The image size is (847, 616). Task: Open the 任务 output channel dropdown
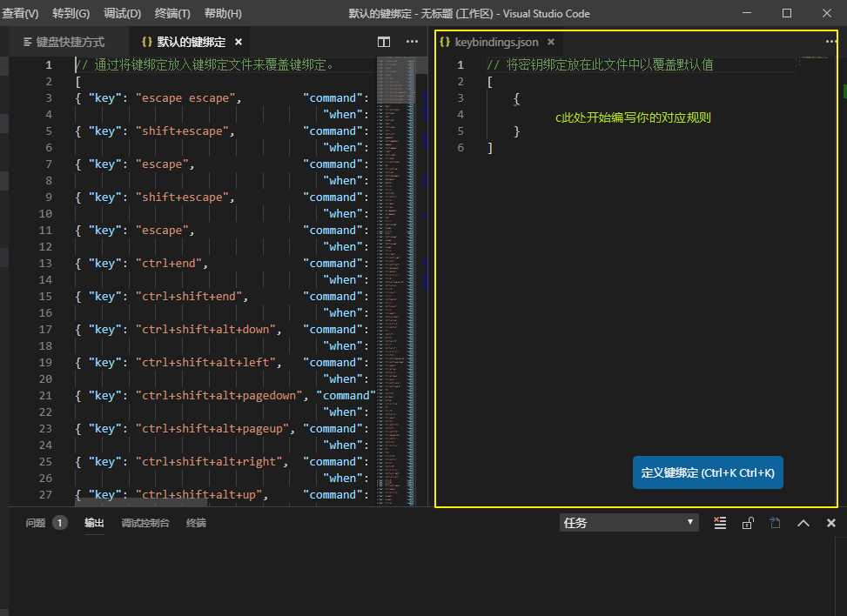point(629,523)
